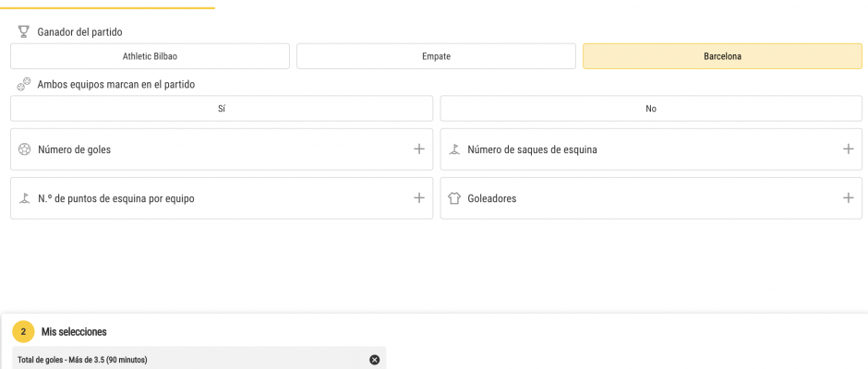
Task: Click the corner flag icon in Número de saques de esquina
Action: [x=454, y=149]
